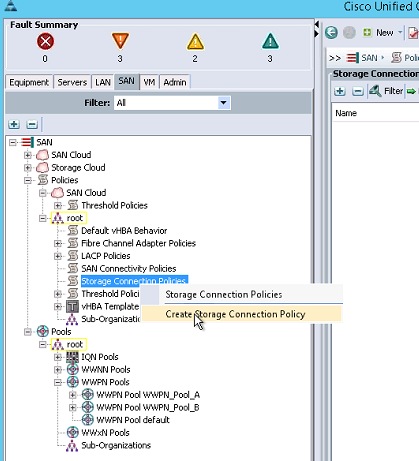Click the minor faults yellow triangle icon
Image resolution: width=419 pixels, height=461 pixels.
(x=195, y=41)
